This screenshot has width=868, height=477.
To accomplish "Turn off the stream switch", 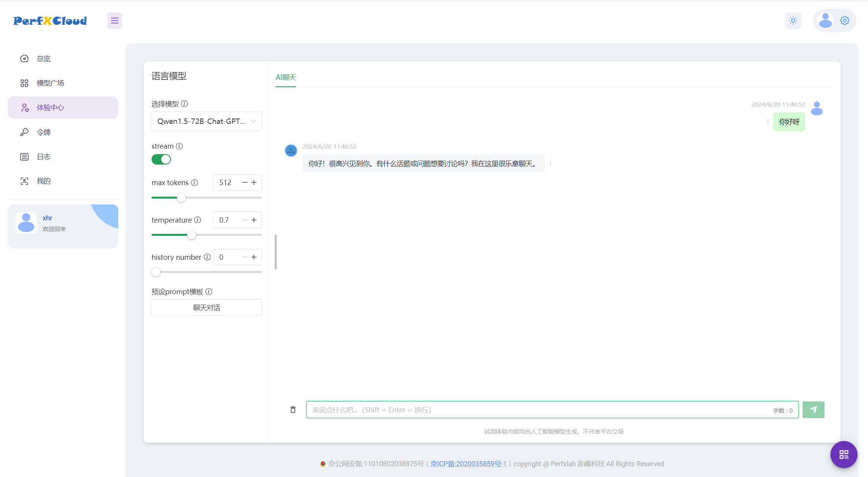I will pos(161,160).
